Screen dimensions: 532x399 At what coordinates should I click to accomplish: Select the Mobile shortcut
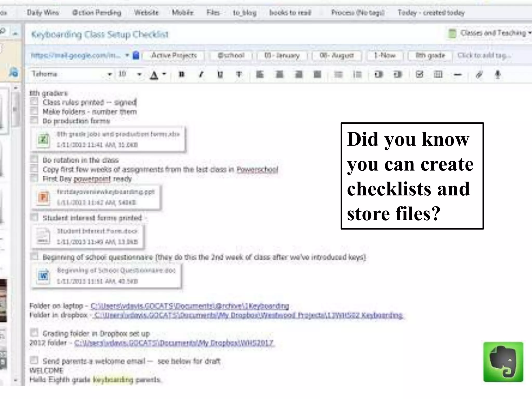tap(183, 12)
